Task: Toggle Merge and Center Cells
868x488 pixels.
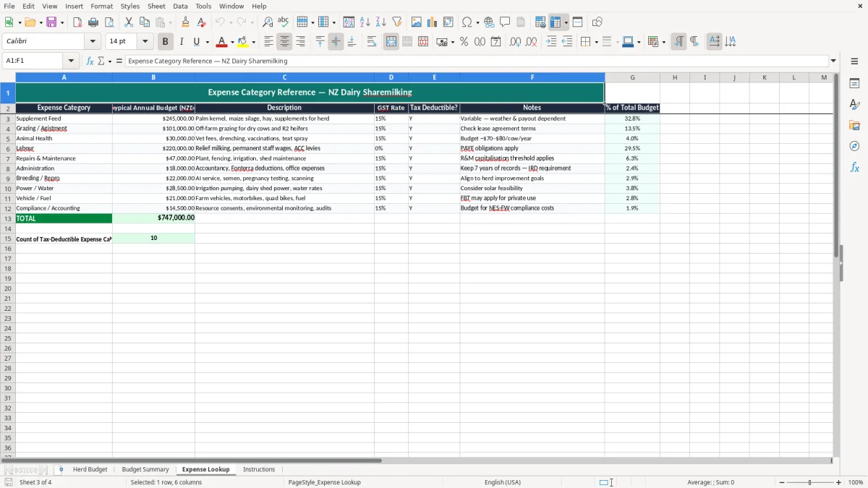Action: (x=391, y=42)
